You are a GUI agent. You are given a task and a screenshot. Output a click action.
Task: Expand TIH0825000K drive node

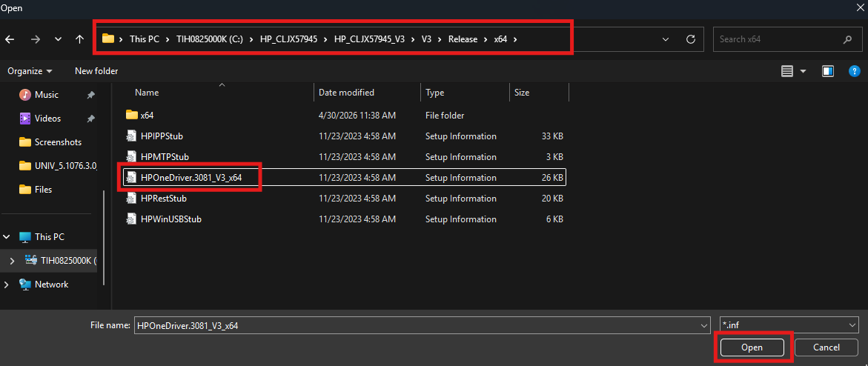12,261
